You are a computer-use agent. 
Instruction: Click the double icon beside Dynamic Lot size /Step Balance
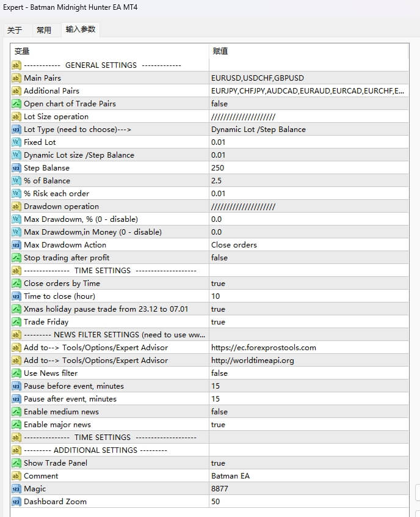[16, 155]
